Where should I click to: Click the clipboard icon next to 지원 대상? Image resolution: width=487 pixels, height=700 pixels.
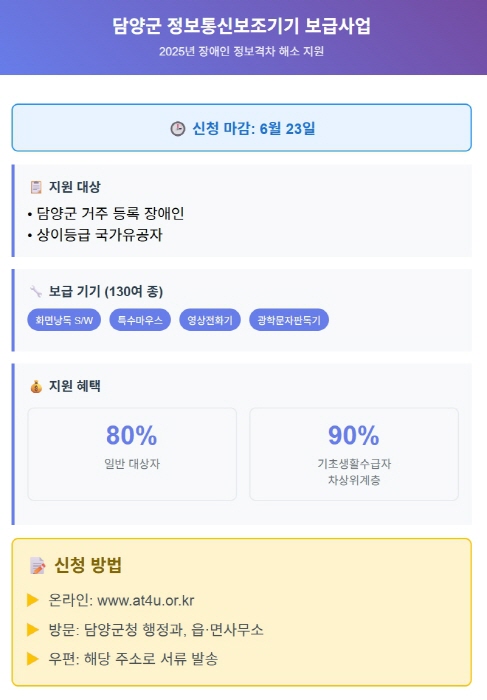36,187
